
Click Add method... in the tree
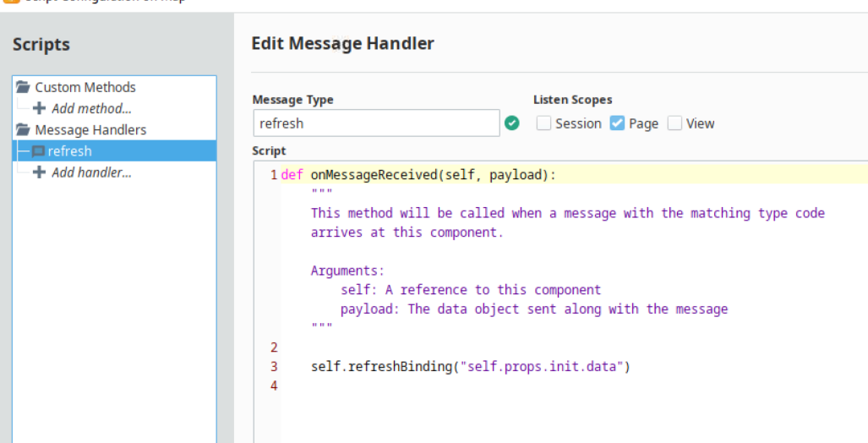pos(91,108)
